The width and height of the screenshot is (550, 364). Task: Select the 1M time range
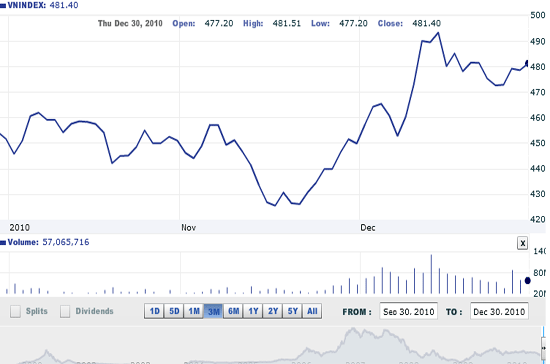194,311
